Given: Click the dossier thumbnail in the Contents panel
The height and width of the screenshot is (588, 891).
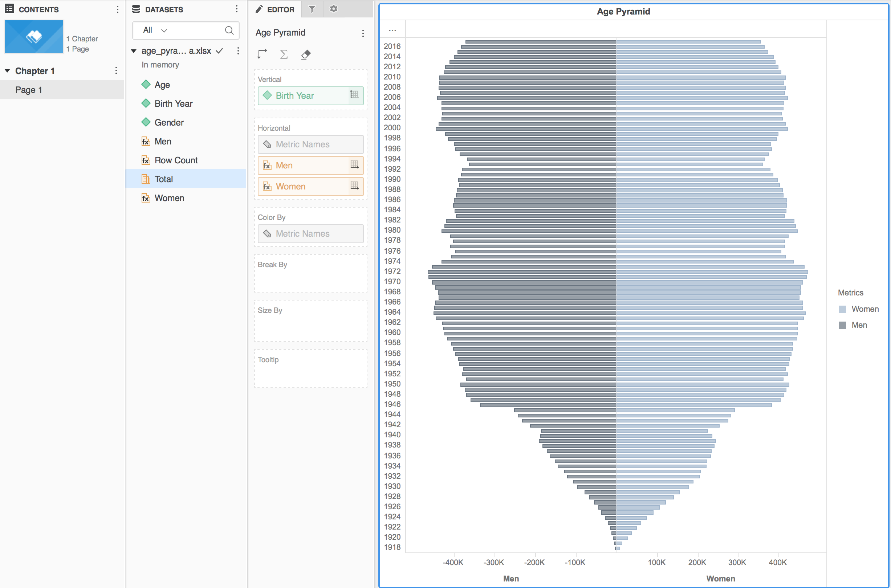Looking at the screenshot, I should 33,36.
